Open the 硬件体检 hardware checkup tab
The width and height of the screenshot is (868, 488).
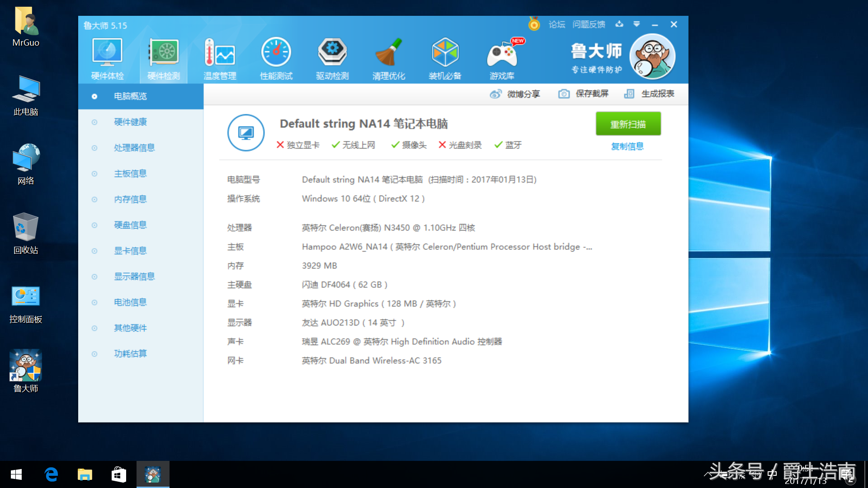point(107,59)
